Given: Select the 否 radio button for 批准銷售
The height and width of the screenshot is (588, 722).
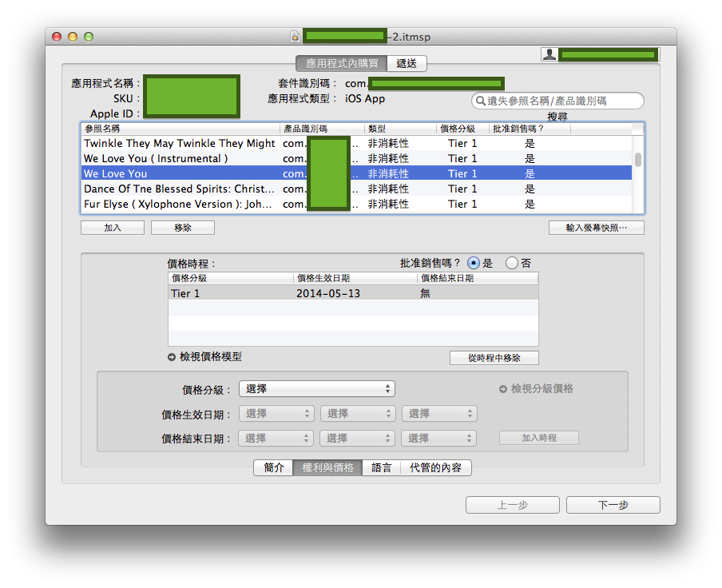Looking at the screenshot, I should pyautogui.click(x=512, y=263).
